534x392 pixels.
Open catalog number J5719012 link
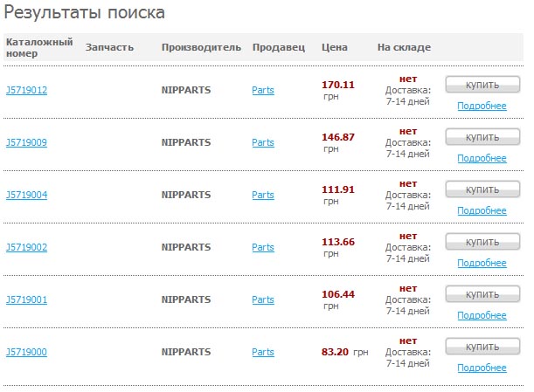pos(26,90)
